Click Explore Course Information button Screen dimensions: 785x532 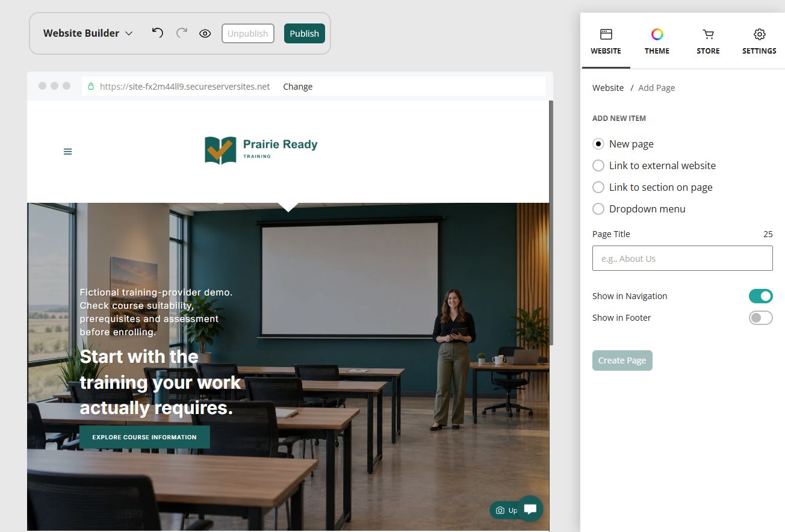[x=144, y=437]
